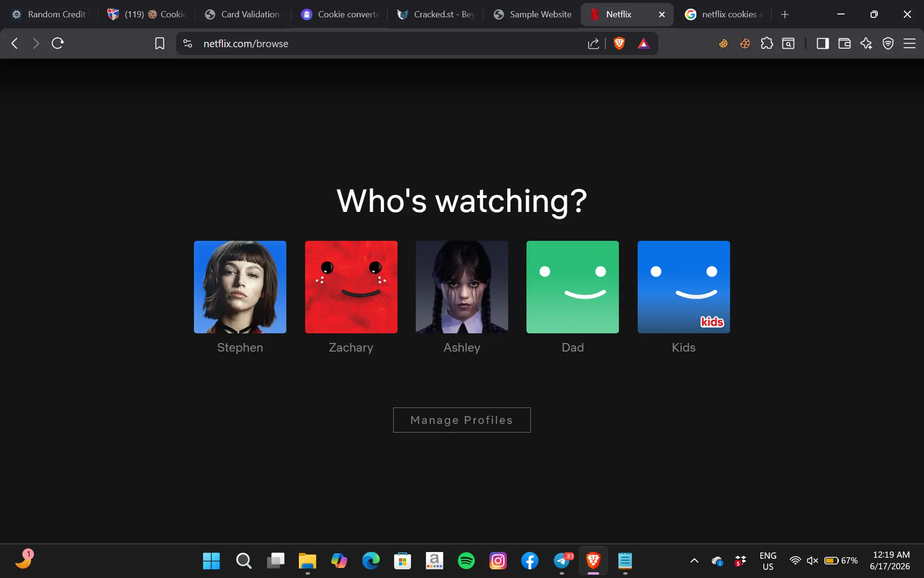Launch Microsoft Edge from taskbar
Screen dimensions: 924x578
[371, 561]
